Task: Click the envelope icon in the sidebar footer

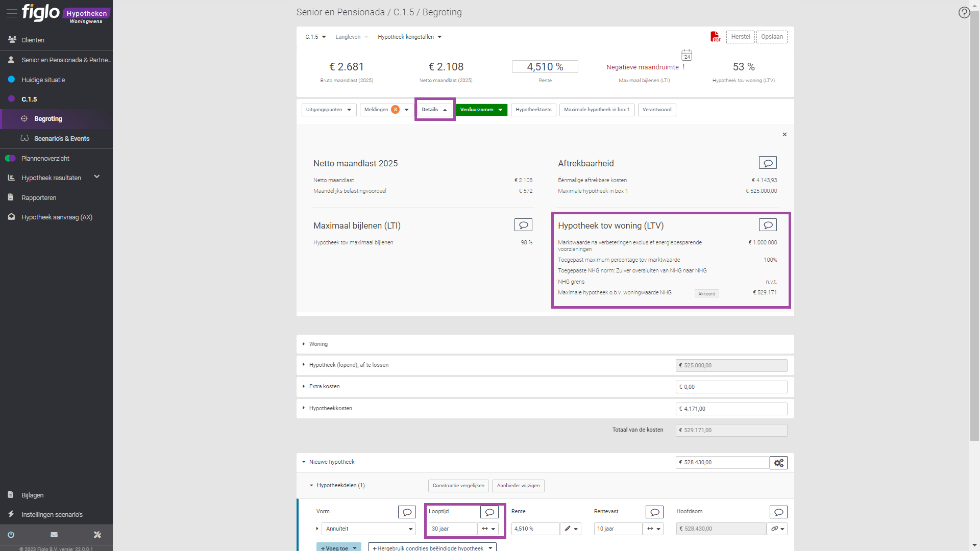Action: point(54,535)
